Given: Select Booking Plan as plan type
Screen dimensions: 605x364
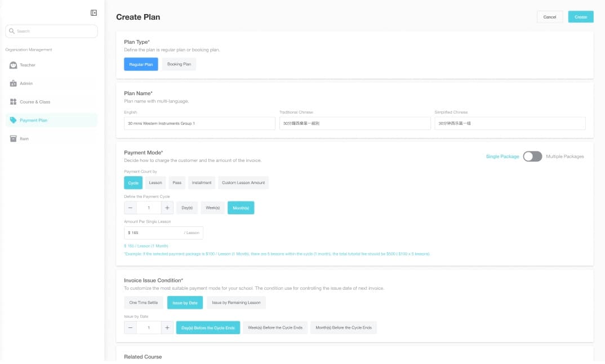Looking at the screenshot, I should (x=179, y=64).
